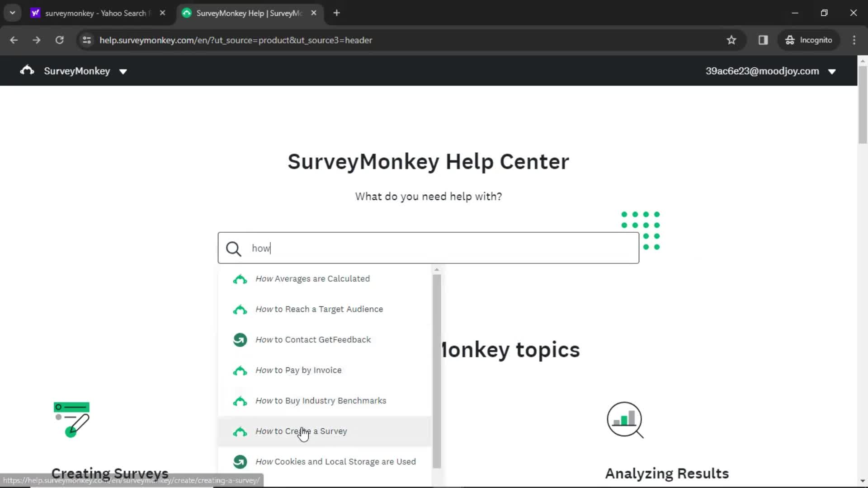Image resolution: width=868 pixels, height=488 pixels.
Task: Click the 'SurveyMonkey Help Center' heading
Action: coord(428,162)
